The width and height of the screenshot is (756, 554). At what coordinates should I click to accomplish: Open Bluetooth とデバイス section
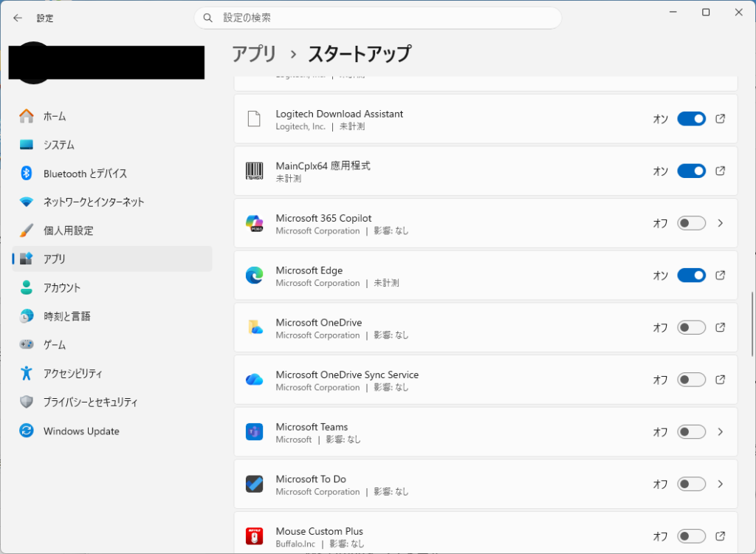[112, 174]
